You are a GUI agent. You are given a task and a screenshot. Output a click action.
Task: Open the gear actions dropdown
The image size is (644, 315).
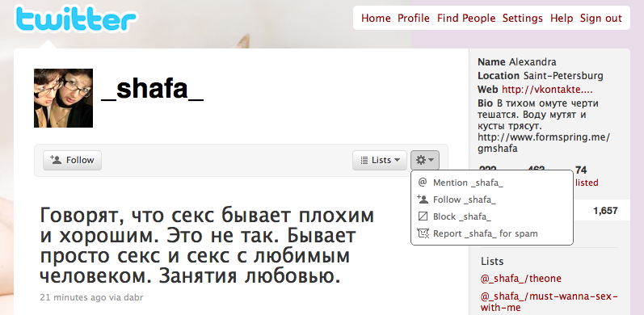(x=425, y=160)
